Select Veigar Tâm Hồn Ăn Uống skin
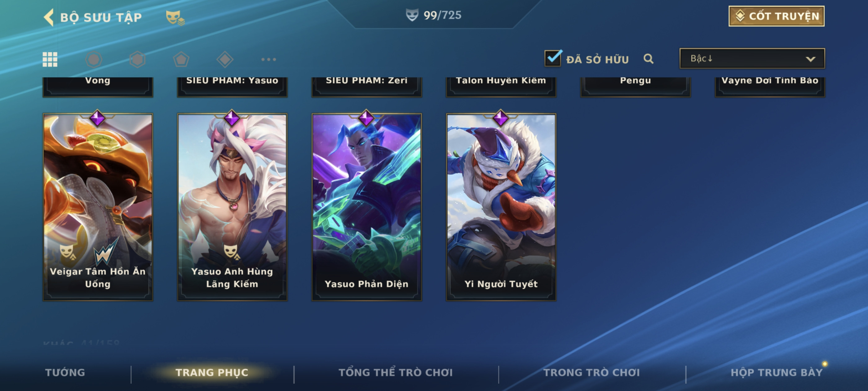 tap(98, 207)
